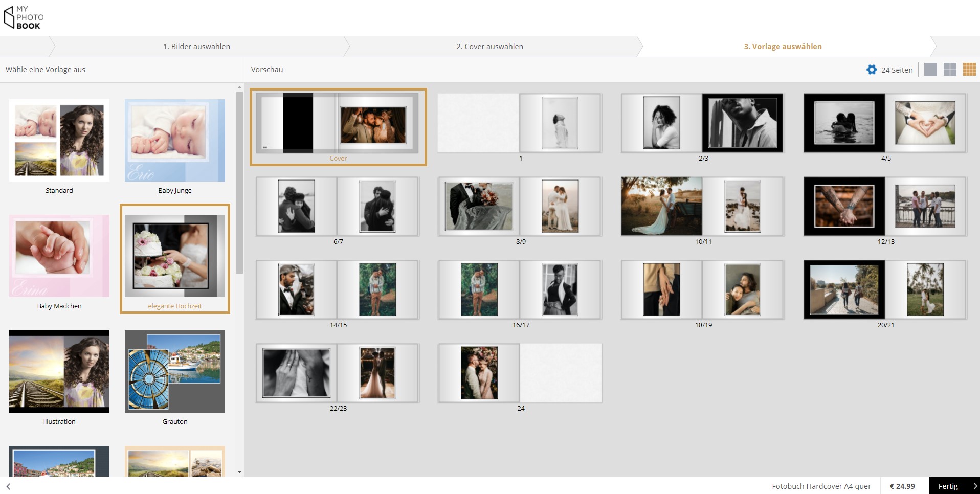Image resolution: width=980 pixels, height=494 pixels.
Task: Switch to four-tile grid view icon
Action: pyautogui.click(x=950, y=70)
